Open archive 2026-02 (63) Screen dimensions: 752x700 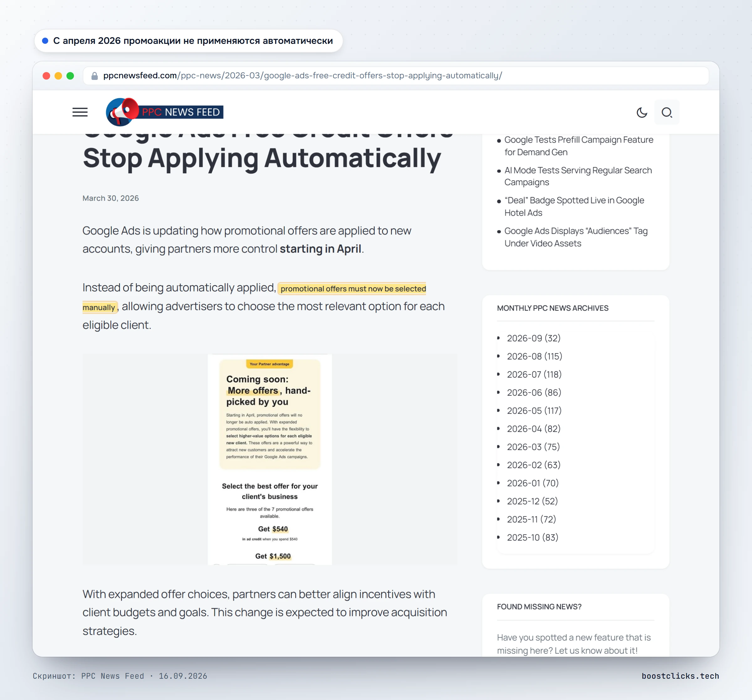click(x=533, y=465)
